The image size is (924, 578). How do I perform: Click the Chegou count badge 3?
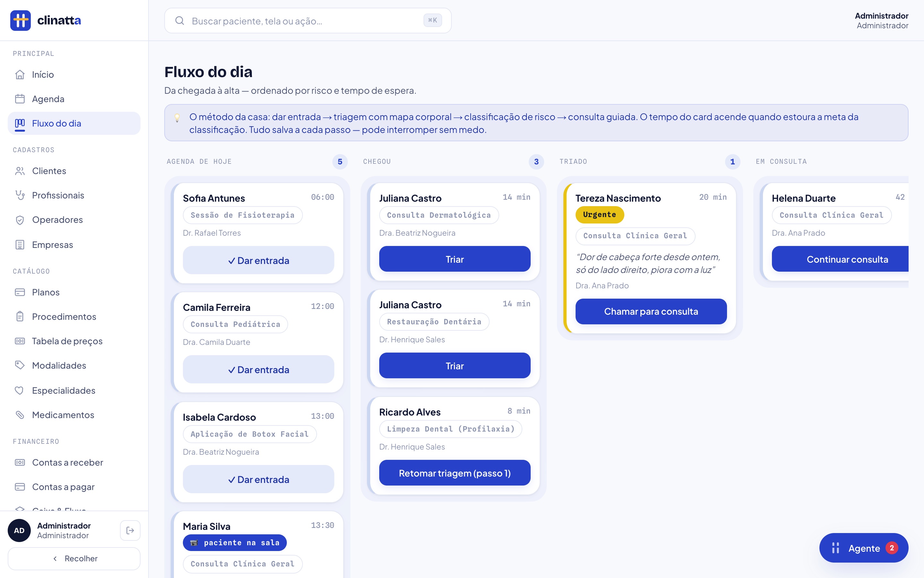536,162
